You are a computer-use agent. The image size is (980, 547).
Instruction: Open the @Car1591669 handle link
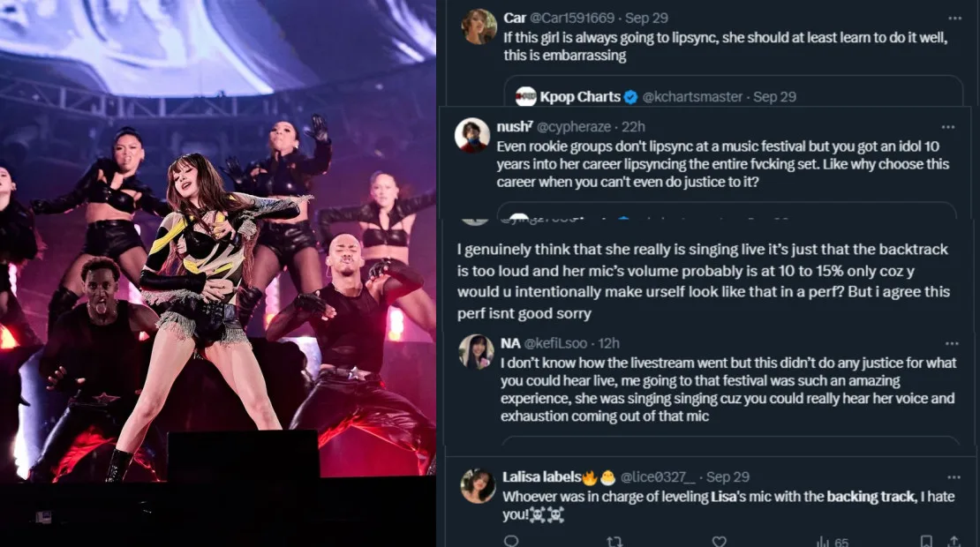point(586,18)
